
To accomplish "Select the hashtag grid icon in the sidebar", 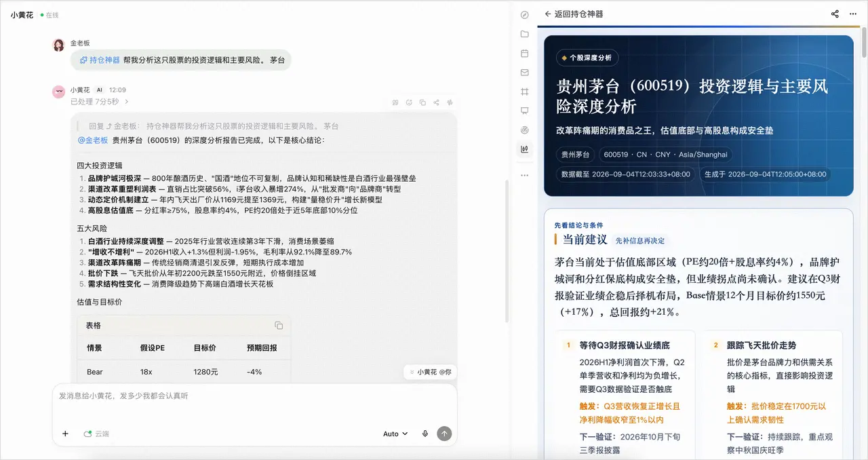I will (x=524, y=91).
